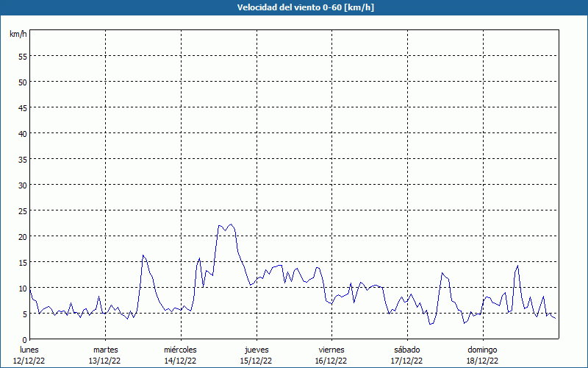Image resolution: width=588 pixels, height=368 pixels.
Task: Select the '17/12/22' date label
Action: pos(407,361)
